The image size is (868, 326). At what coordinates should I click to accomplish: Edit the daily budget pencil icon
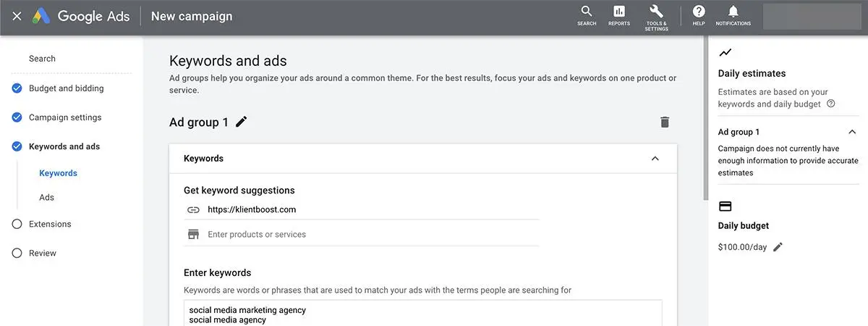point(778,247)
